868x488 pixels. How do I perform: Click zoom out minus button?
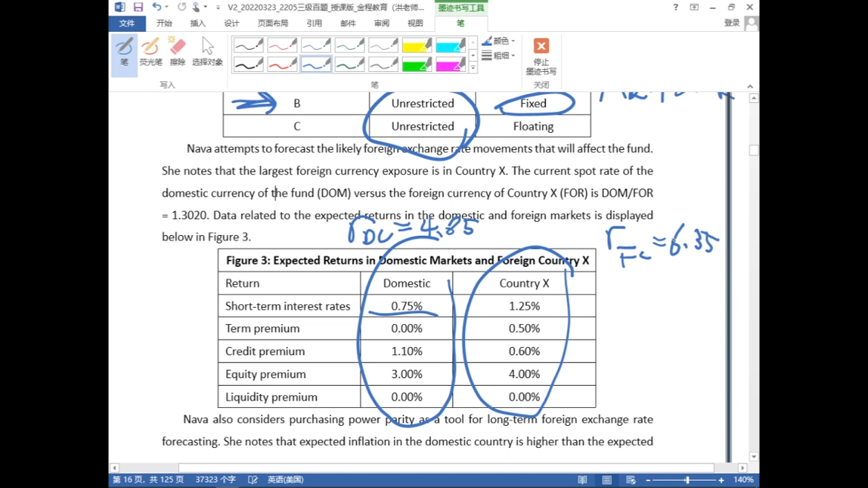648,481
